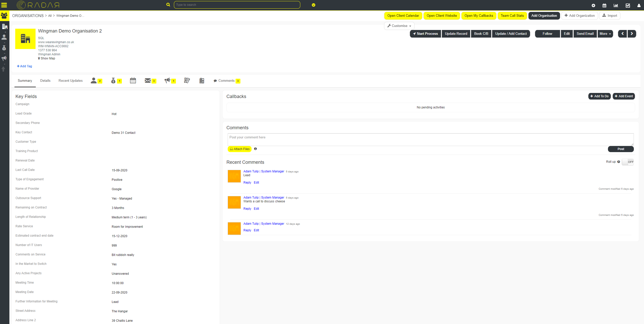Click the Open Client Calendar button

pos(403,15)
